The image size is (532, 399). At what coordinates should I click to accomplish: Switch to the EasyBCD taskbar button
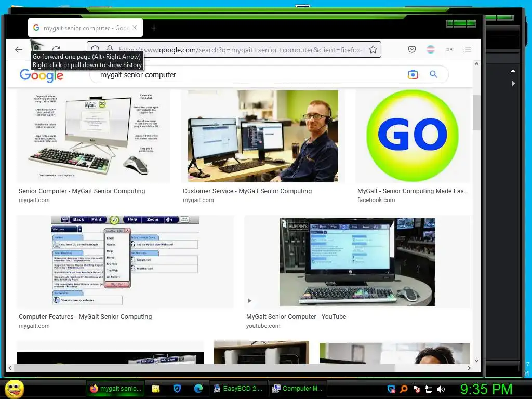click(238, 389)
